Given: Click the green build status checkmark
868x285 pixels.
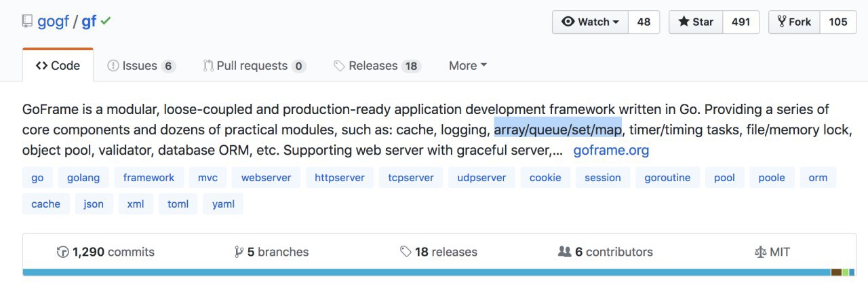Looking at the screenshot, I should click(x=106, y=21).
